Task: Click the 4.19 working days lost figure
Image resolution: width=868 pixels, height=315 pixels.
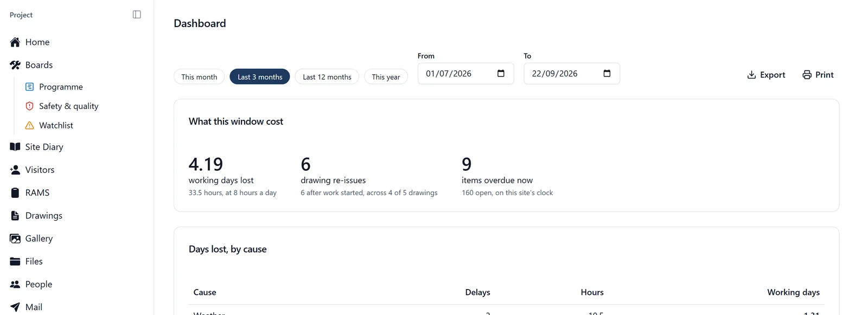Action: (206, 164)
